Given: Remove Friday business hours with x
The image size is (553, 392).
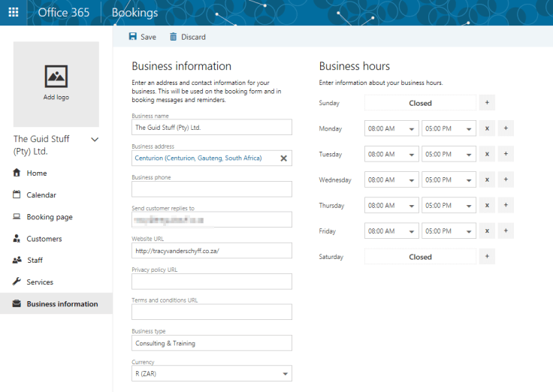Looking at the screenshot, I should [x=486, y=231].
